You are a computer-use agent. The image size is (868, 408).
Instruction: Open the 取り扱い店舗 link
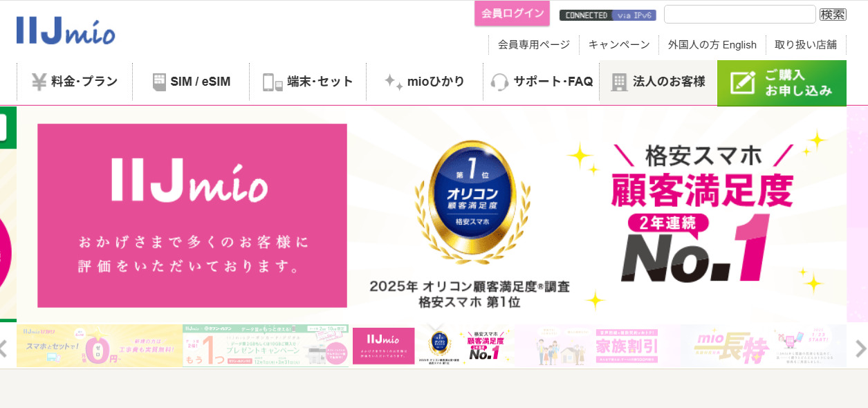coord(806,44)
